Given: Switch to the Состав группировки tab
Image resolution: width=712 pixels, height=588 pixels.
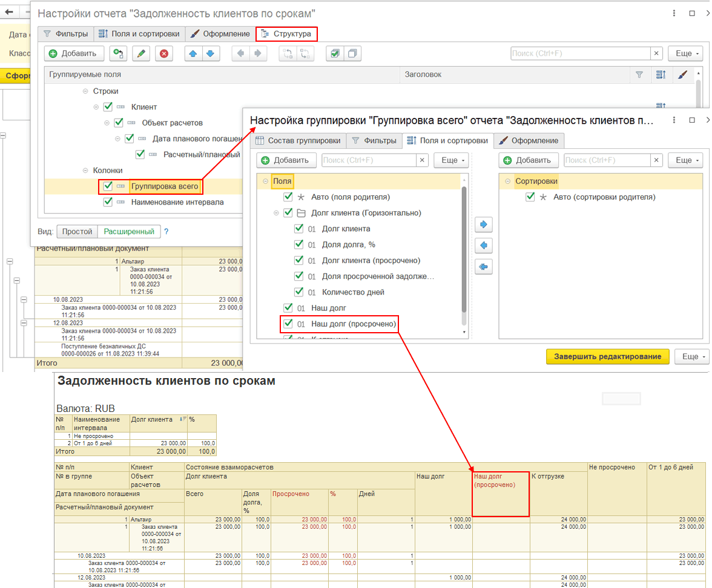Looking at the screenshot, I should point(298,141).
